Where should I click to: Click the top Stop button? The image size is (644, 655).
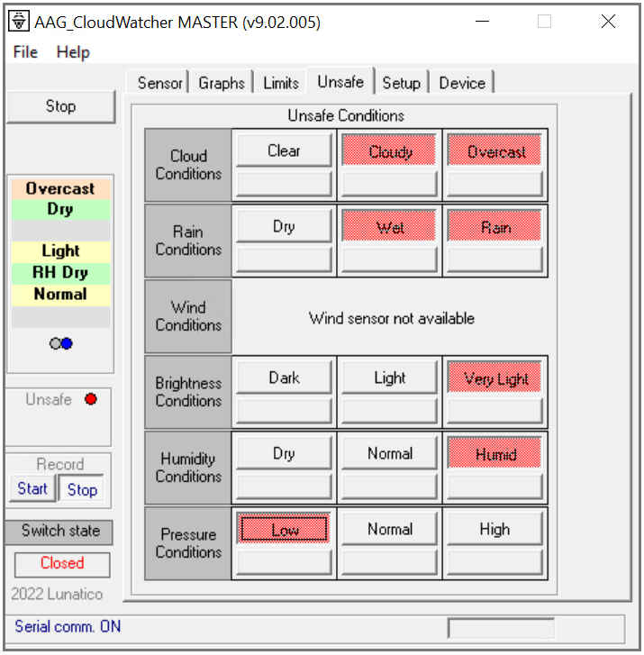[x=61, y=106]
